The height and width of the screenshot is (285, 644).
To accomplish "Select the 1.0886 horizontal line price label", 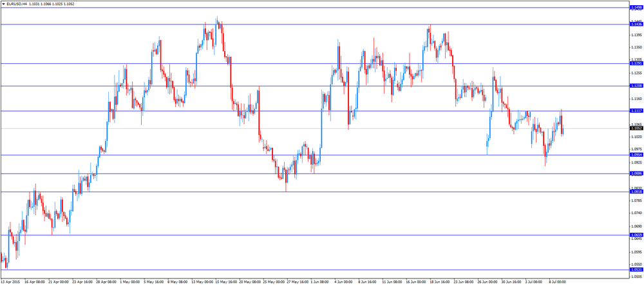I will click(636, 173).
